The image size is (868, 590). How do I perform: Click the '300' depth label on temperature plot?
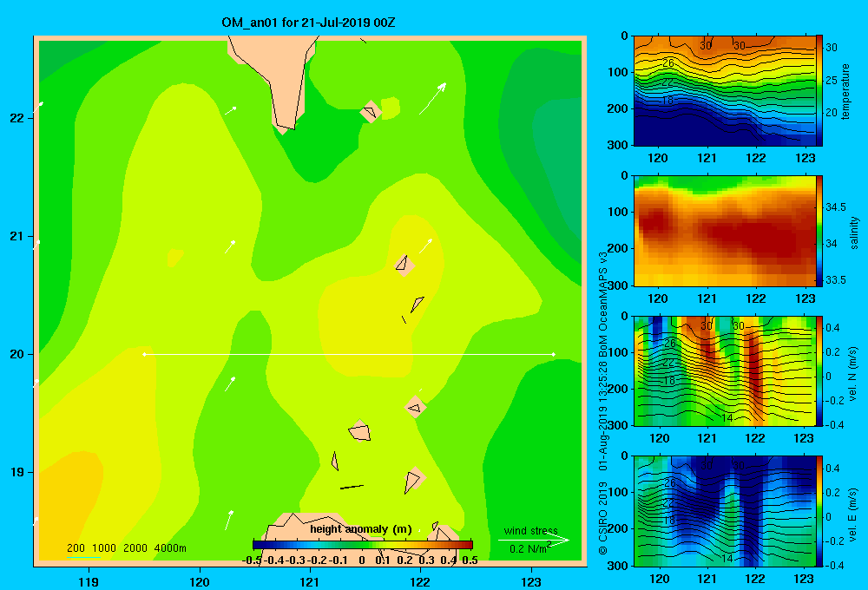[x=618, y=145]
